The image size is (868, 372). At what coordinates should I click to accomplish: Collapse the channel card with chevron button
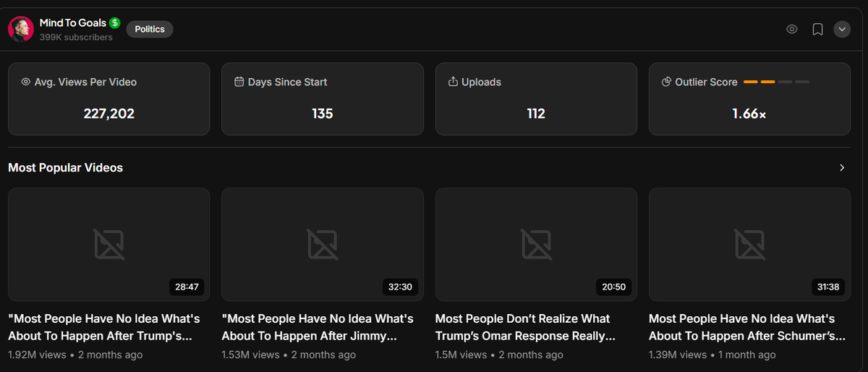pyautogui.click(x=842, y=30)
